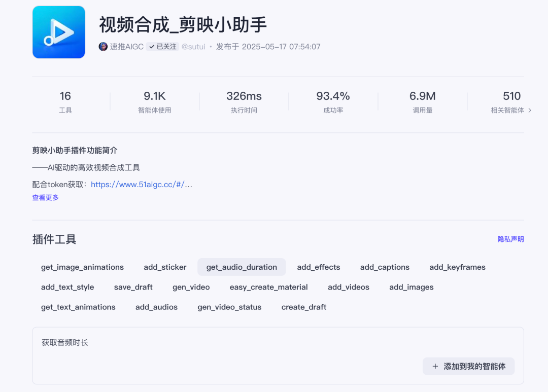The image size is (548, 392).
Task: Expand description with 查看更多
Action: (x=46, y=198)
